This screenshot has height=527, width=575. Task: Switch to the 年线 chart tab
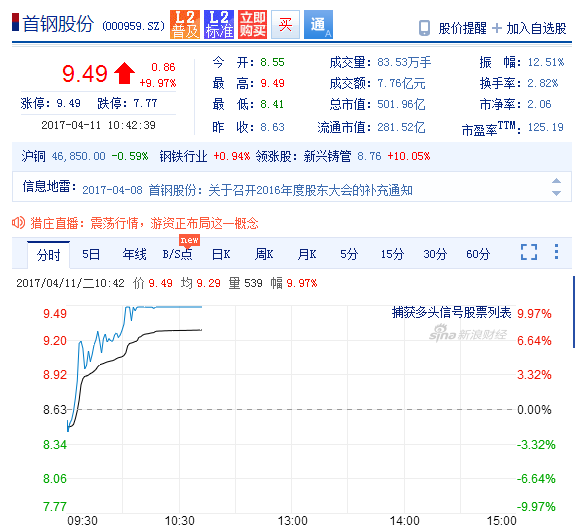coord(134,254)
